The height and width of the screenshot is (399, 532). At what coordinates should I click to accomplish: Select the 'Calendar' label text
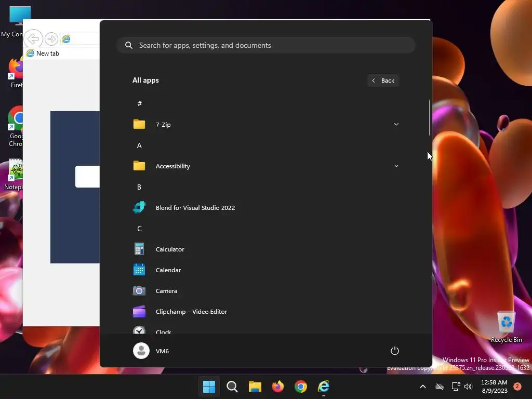click(x=168, y=270)
